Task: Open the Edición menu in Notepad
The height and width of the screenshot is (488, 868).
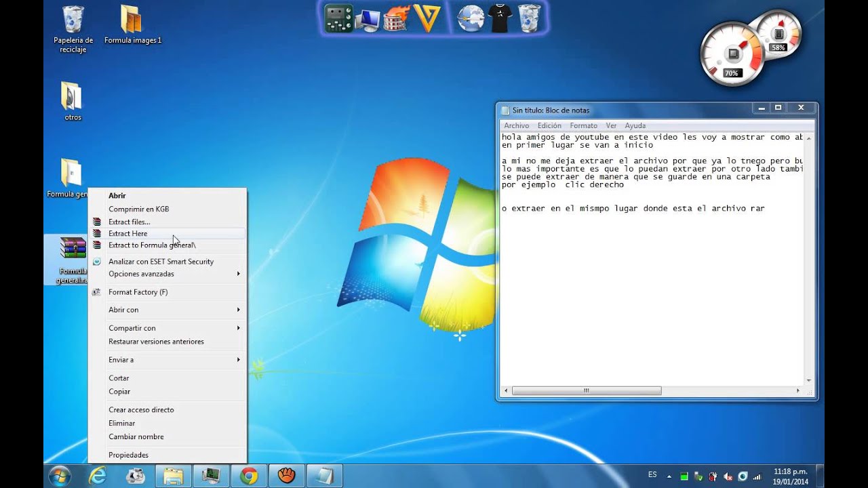Action: click(x=549, y=125)
